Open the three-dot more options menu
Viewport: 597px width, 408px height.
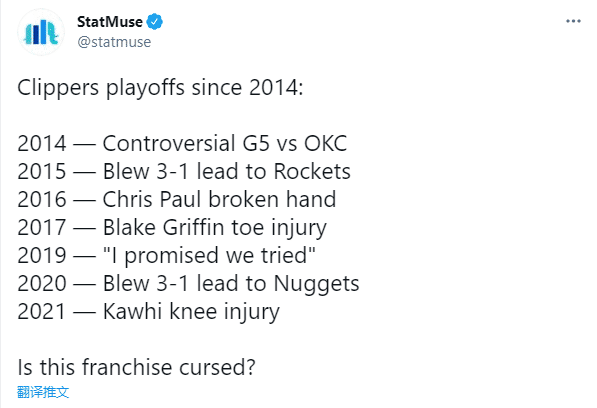(573, 21)
